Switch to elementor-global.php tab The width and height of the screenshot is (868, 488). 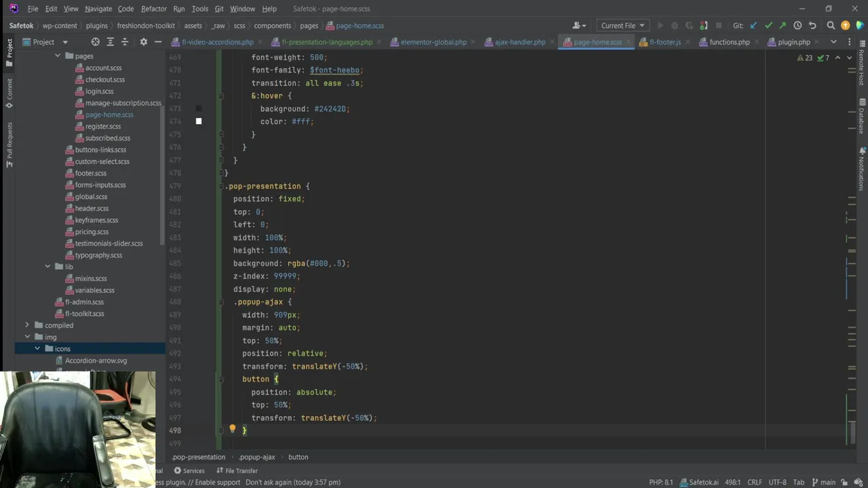coord(433,42)
